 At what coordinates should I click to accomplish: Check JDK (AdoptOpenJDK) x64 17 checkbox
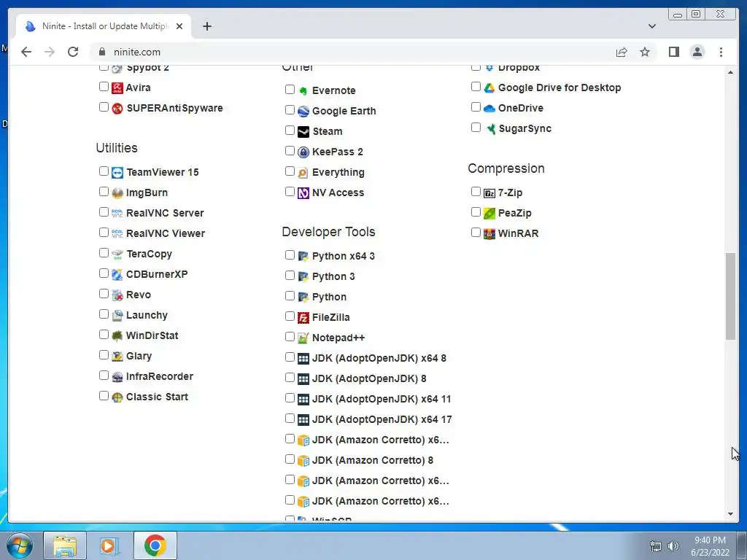tap(290, 419)
